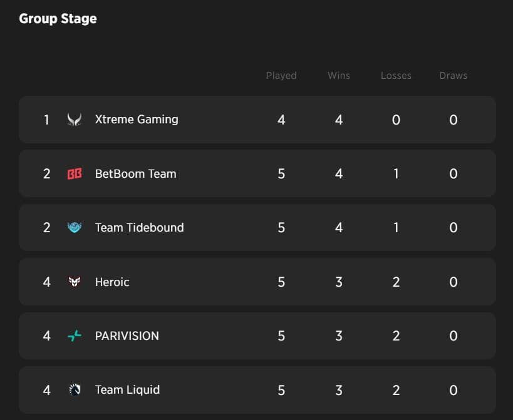This screenshot has width=513, height=420.
Task: Click Heroic's losses value in its row
Action: 396,282
